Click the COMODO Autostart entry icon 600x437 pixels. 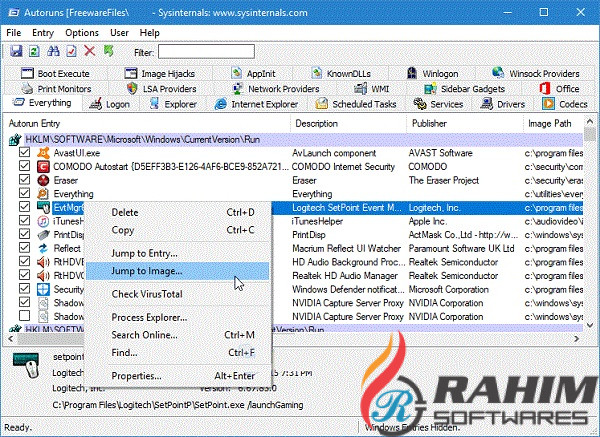tap(44, 166)
